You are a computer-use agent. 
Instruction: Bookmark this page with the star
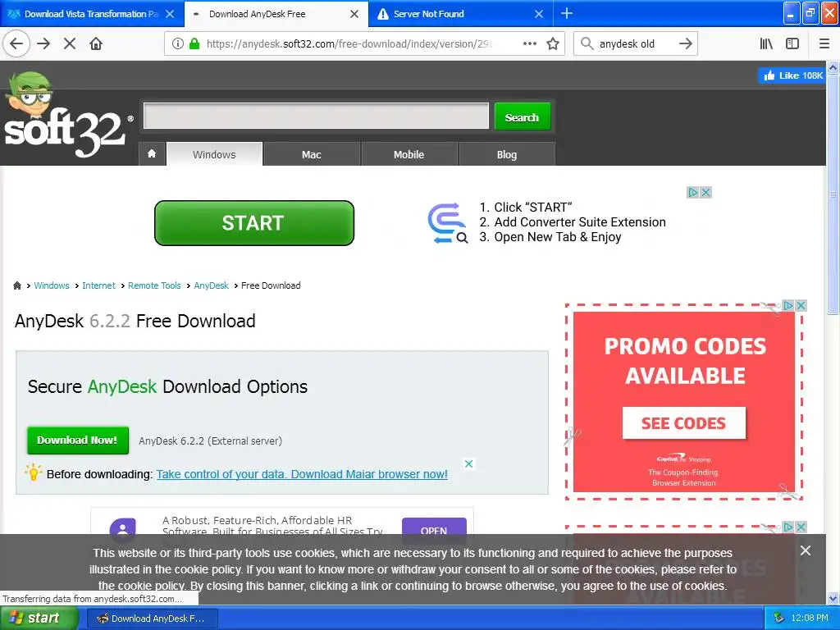[x=553, y=43]
